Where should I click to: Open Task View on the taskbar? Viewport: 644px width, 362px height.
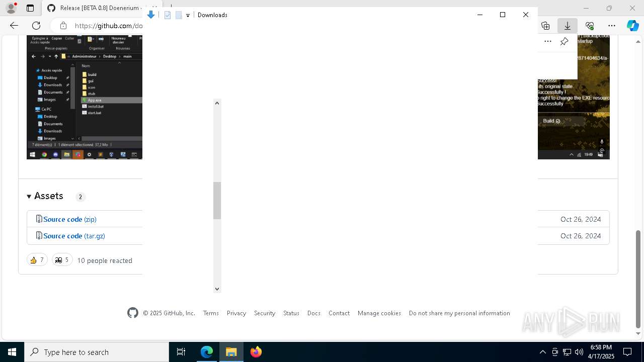click(181, 352)
